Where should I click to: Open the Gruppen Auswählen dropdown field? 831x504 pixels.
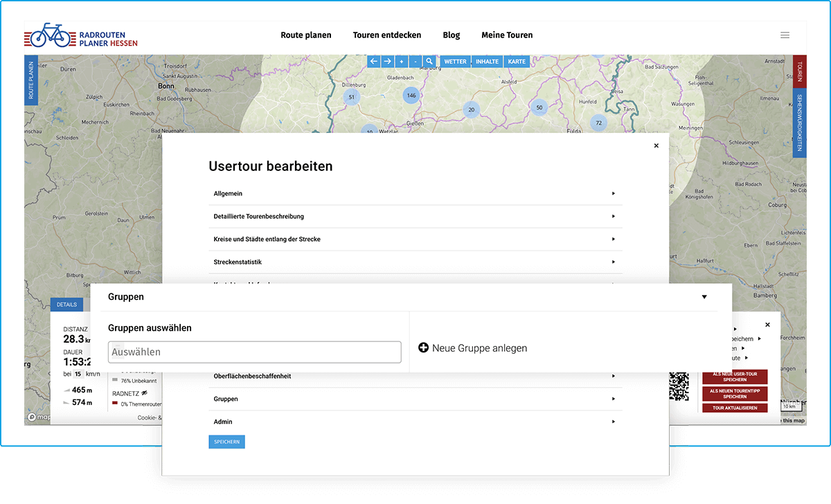[x=255, y=352]
